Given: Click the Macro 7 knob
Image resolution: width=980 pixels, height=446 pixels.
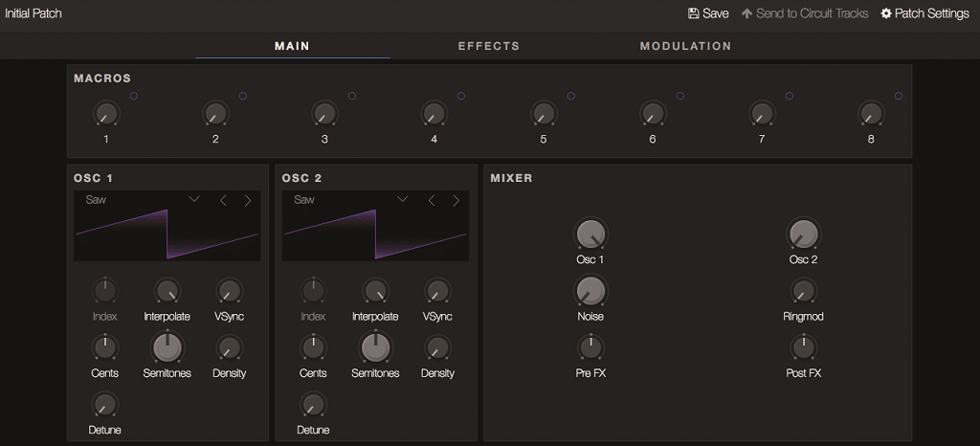Looking at the screenshot, I should 762,114.
